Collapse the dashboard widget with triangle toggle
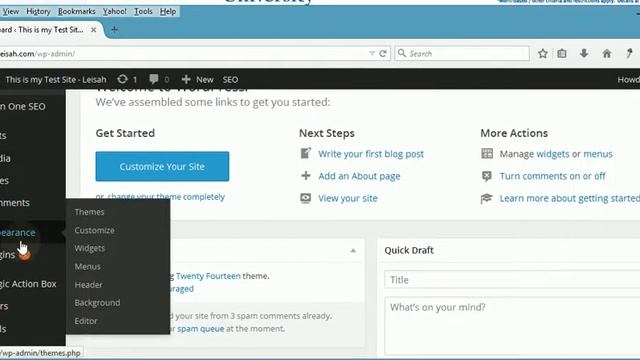 coord(353,250)
